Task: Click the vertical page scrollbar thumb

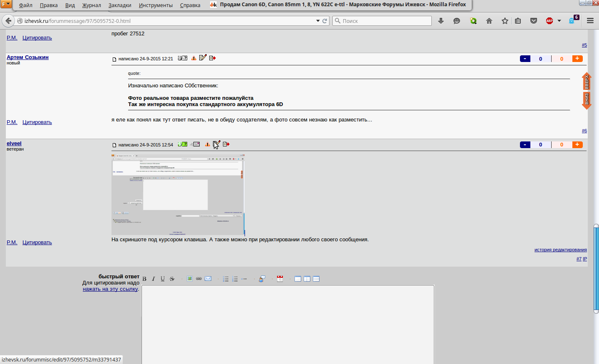Action: [x=596, y=268]
